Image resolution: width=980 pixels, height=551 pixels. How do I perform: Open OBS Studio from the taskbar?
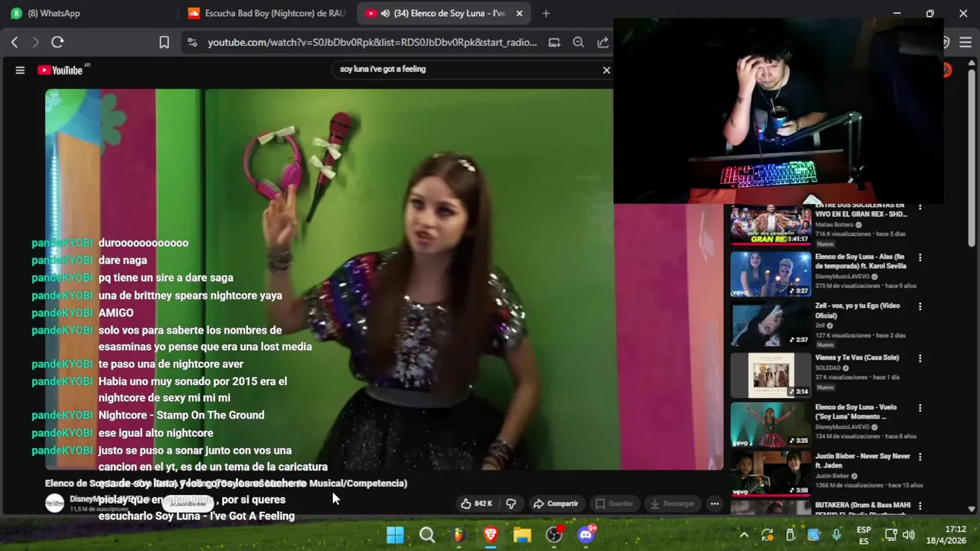pyautogui.click(x=554, y=535)
